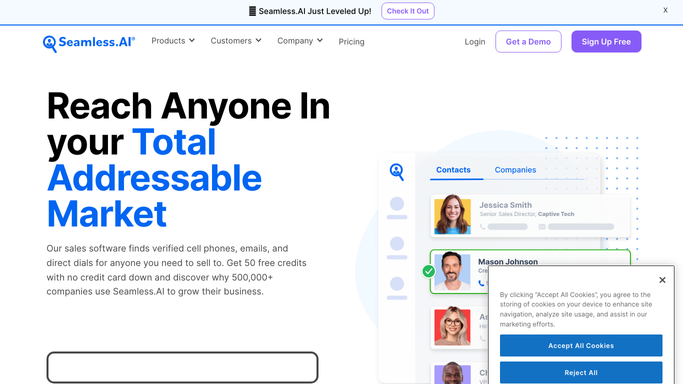Viewport: 683px width, 384px height.
Task: Click the Sign Up Free button
Action: point(606,42)
